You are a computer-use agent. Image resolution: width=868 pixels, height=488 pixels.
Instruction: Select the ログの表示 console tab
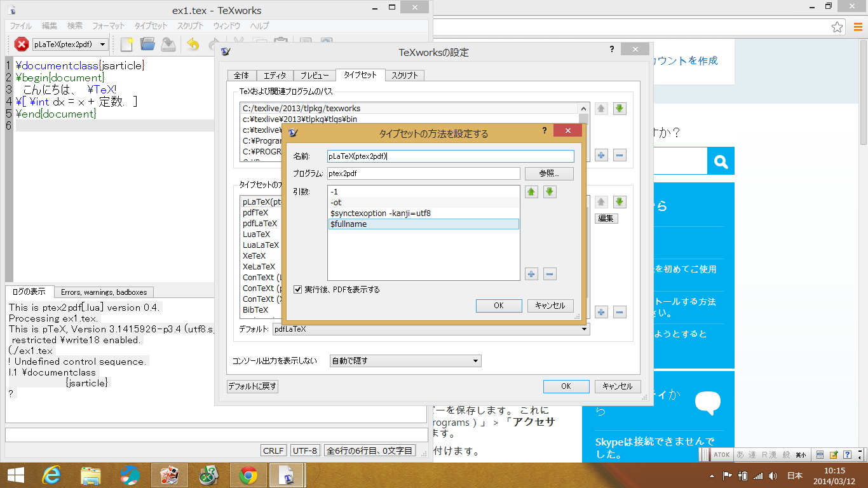(29, 292)
